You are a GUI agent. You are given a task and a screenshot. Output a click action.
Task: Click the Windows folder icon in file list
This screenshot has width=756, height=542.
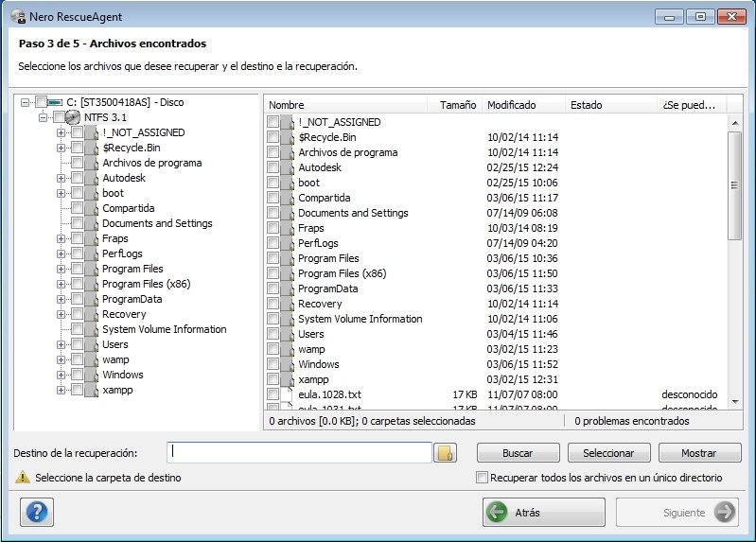tap(287, 364)
